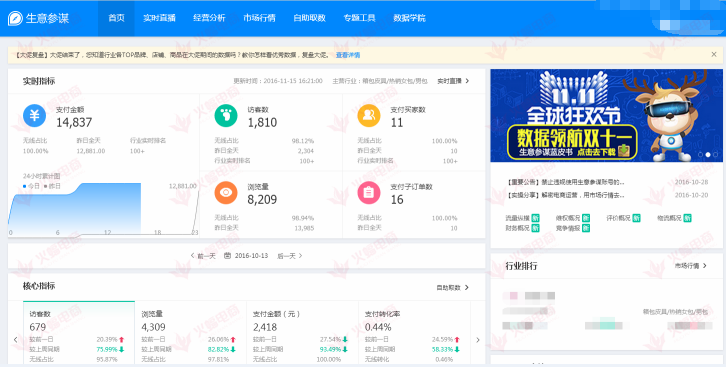
Task: Open the 维权概况 link
Action: [568, 218]
